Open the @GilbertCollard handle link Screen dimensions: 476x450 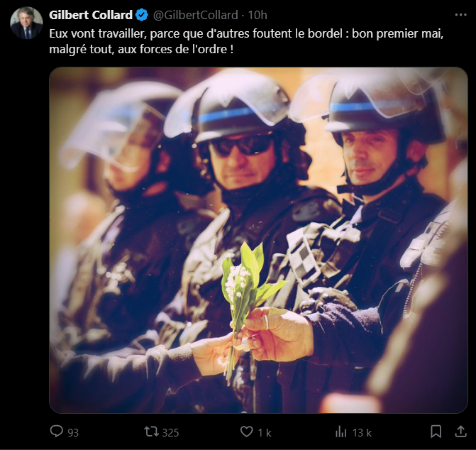[x=196, y=15]
